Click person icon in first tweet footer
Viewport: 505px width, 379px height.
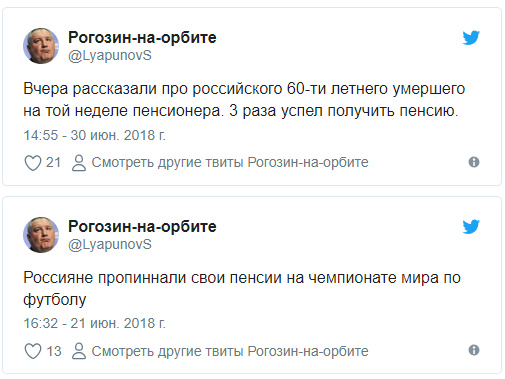tap(79, 163)
